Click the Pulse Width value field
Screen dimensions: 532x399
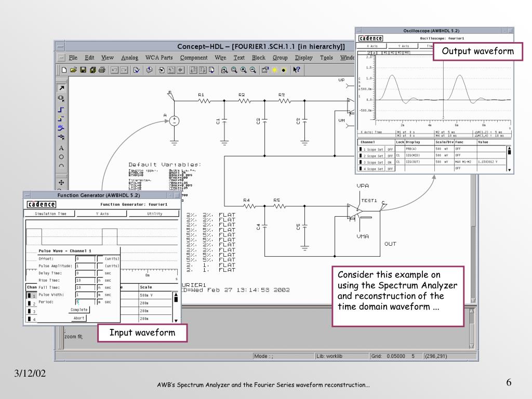tap(85, 295)
